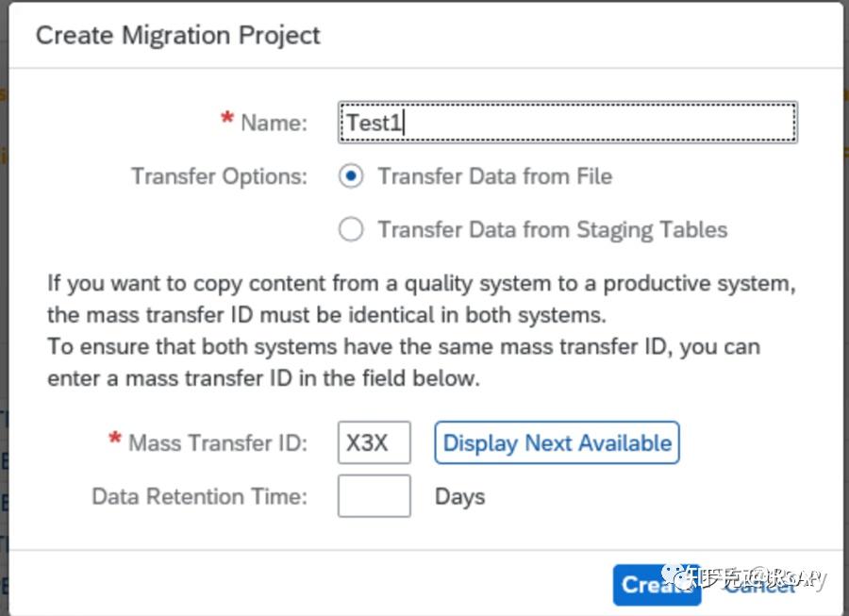The image size is (849, 616).
Task: Click the Name input field containing Test1
Action: coord(567,123)
